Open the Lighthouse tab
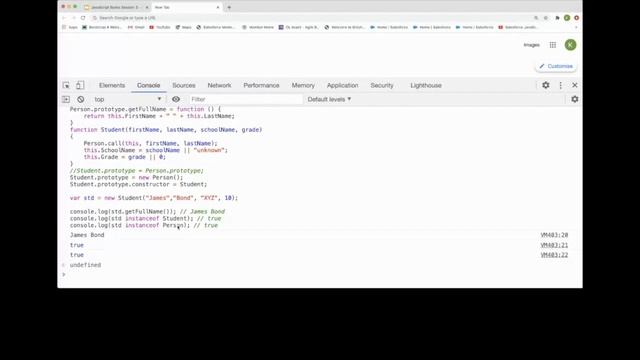 426,85
